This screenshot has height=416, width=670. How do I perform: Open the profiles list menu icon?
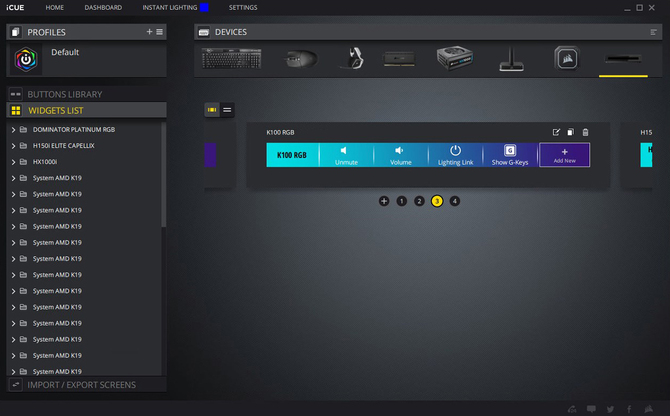pyautogui.click(x=159, y=32)
